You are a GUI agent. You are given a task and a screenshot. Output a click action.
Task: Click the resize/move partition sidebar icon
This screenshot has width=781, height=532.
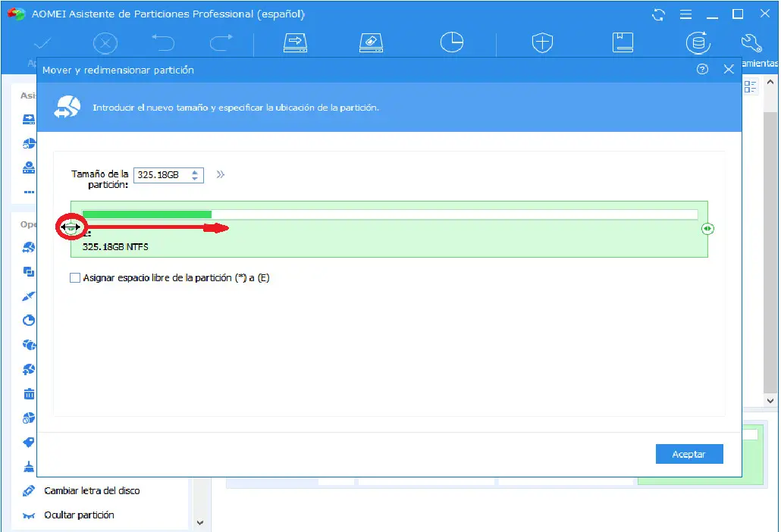tap(29, 247)
